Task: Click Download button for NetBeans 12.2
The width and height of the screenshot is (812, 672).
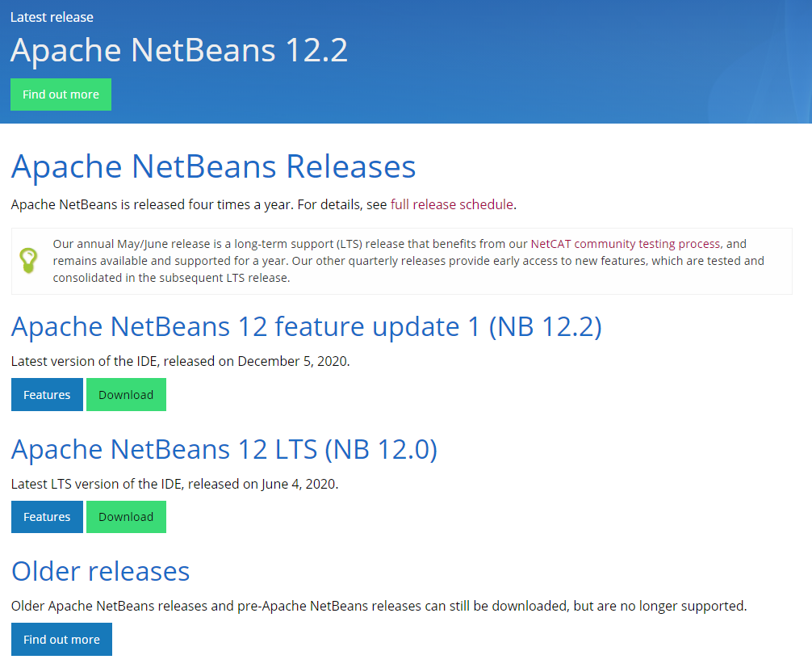Action: [126, 394]
